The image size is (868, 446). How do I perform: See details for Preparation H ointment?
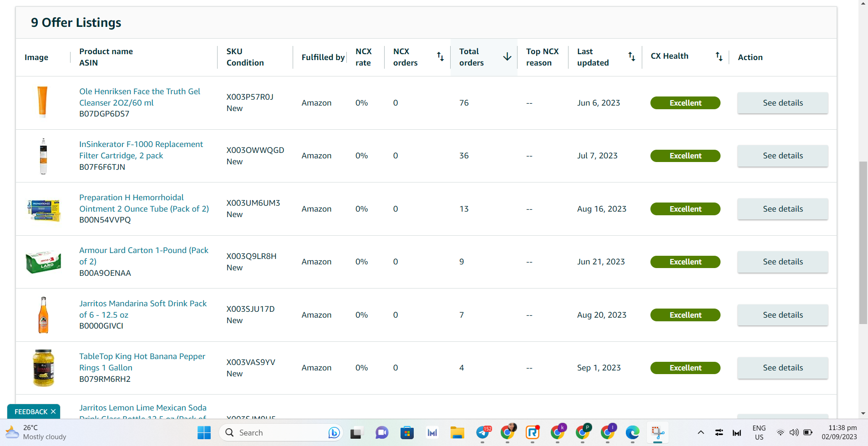point(782,209)
